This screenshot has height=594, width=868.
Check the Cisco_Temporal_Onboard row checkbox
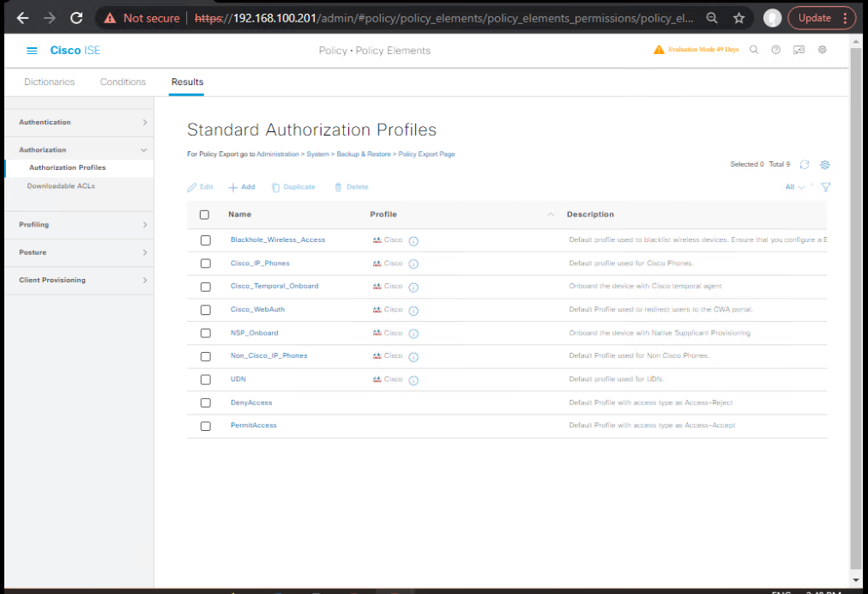[205, 287]
